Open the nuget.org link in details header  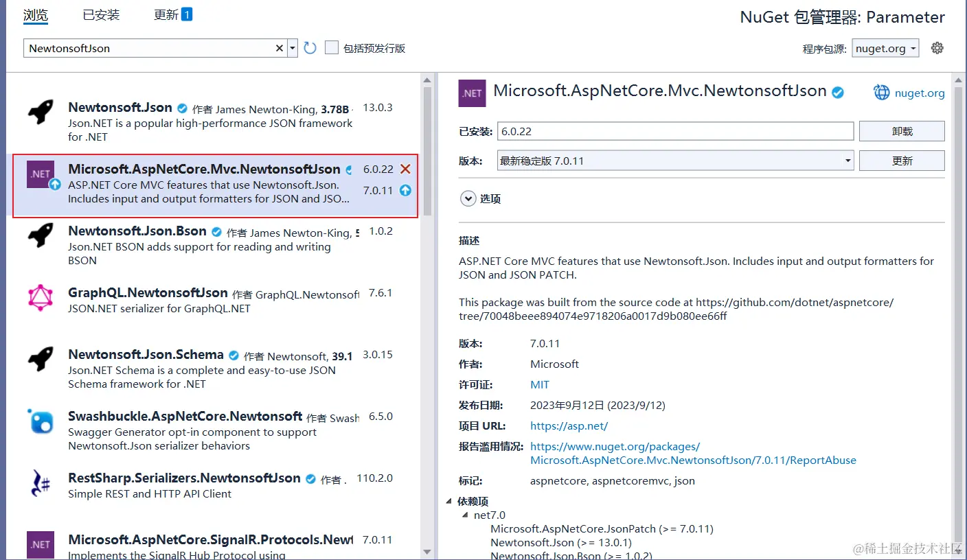(x=920, y=93)
